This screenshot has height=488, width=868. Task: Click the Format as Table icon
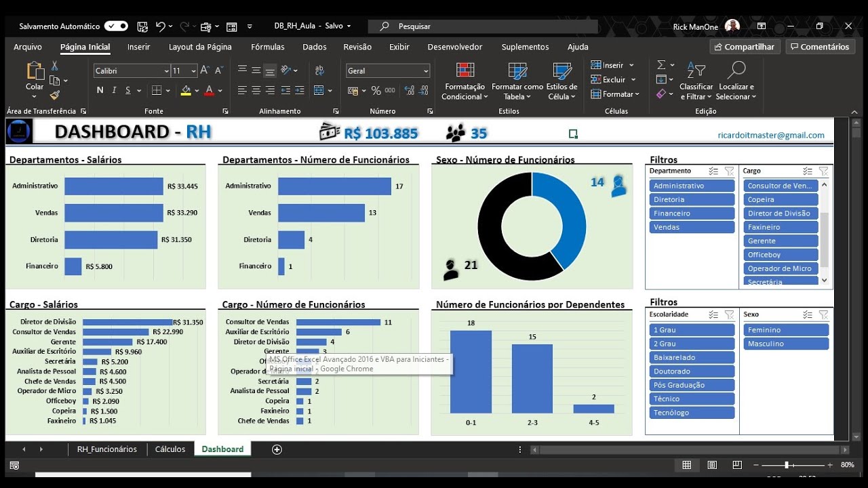(x=517, y=71)
